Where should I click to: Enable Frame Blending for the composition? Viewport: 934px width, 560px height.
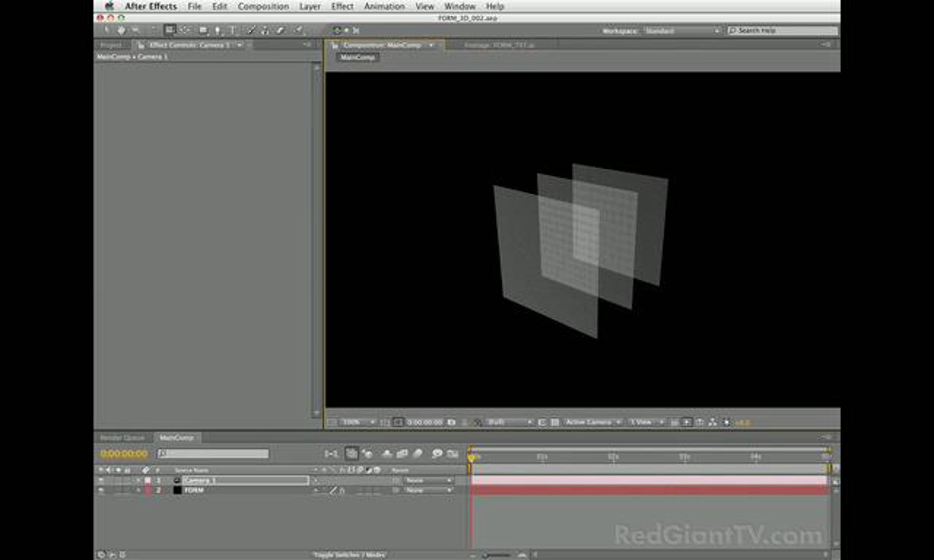[402, 453]
